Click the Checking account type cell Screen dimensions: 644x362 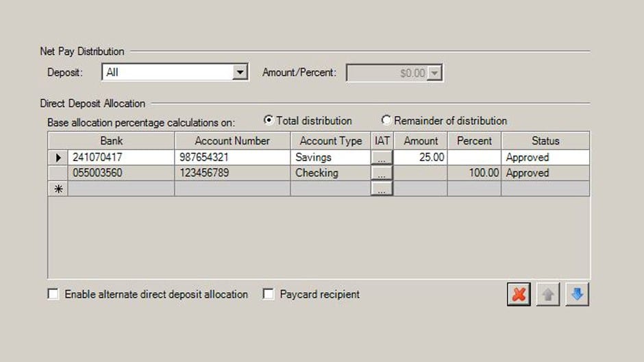(331, 173)
